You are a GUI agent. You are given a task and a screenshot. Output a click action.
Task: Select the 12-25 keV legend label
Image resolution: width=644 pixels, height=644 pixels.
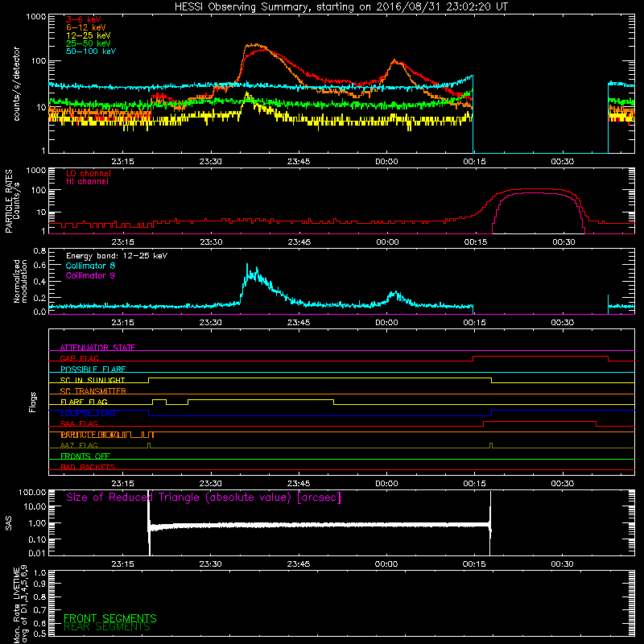[x=89, y=35]
